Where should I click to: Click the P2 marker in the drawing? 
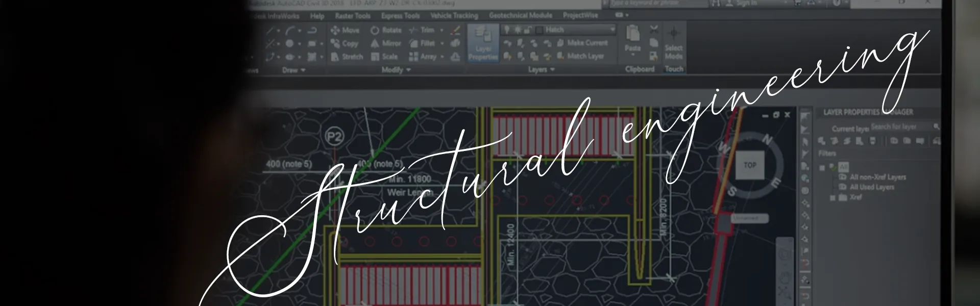(334, 137)
